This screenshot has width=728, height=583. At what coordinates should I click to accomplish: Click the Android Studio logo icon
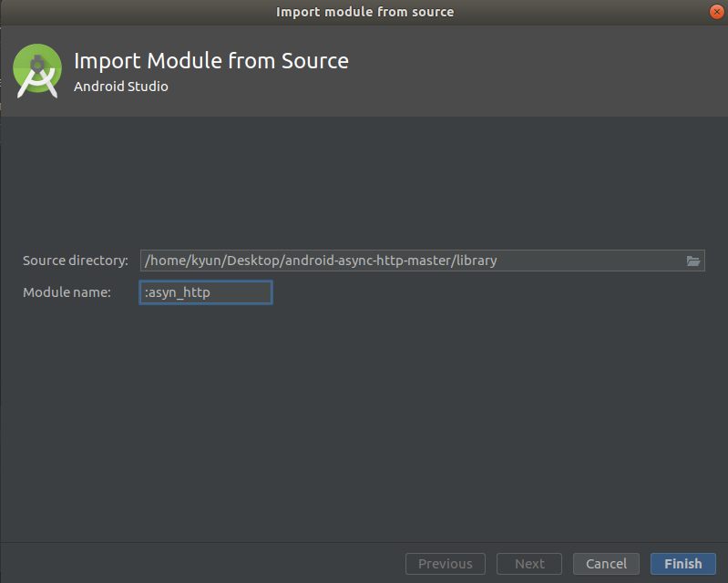pos(36,72)
